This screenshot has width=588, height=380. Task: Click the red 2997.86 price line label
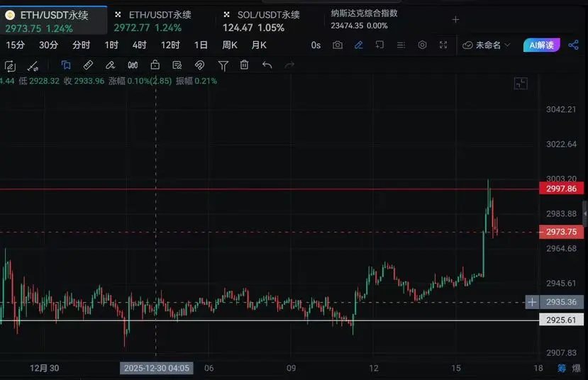pyautogui.click(x=561, y=189)
